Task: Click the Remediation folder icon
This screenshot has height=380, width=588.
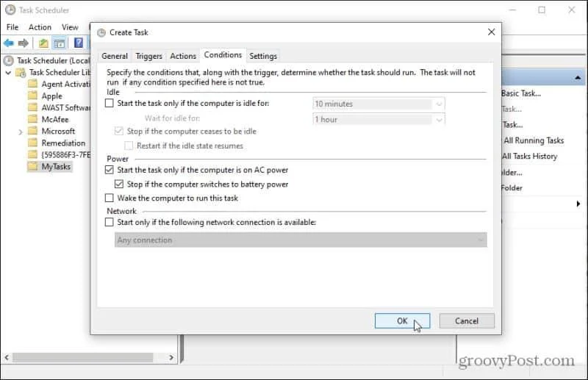Action: pyautogui.click(x=33, y=143)
